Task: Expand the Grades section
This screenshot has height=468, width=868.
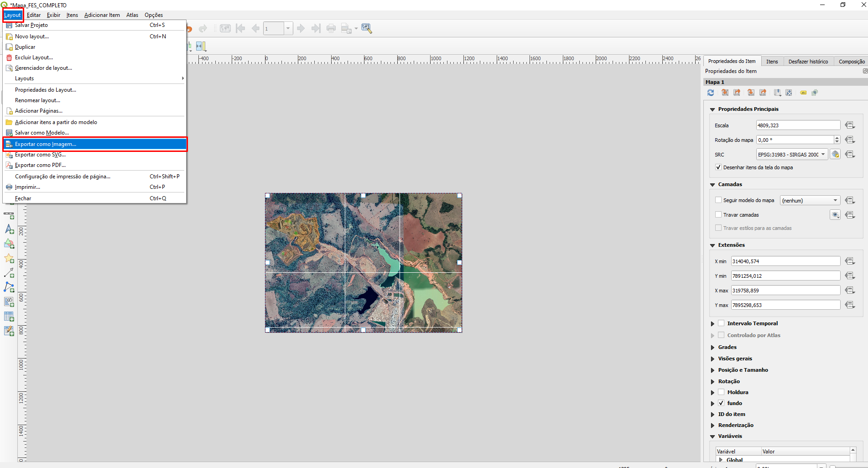Action: tap(712, 348)
